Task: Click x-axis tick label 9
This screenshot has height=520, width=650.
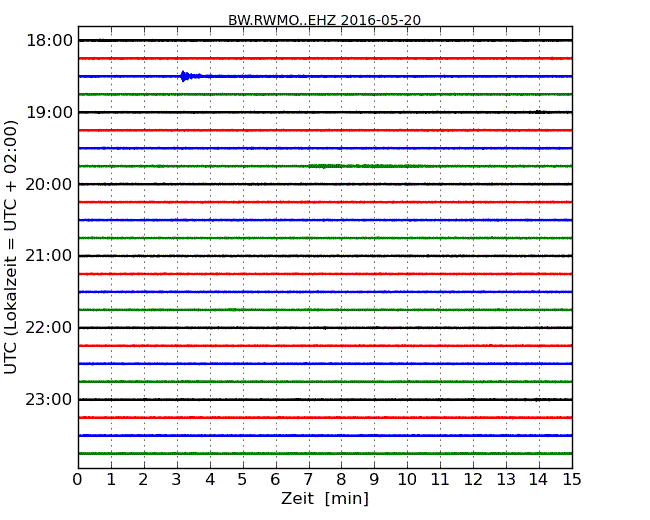Action: click(374, 480)
